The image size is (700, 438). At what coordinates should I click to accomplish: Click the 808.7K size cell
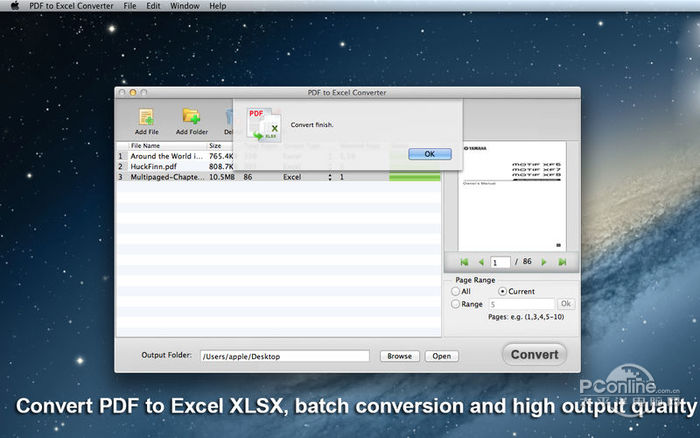(x=221, y=167)
